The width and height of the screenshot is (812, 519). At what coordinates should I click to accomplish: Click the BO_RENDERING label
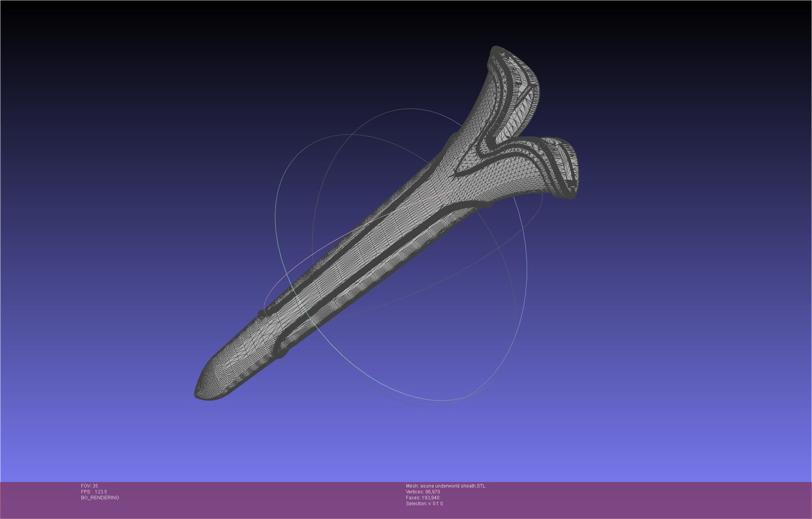coord(100,498)
